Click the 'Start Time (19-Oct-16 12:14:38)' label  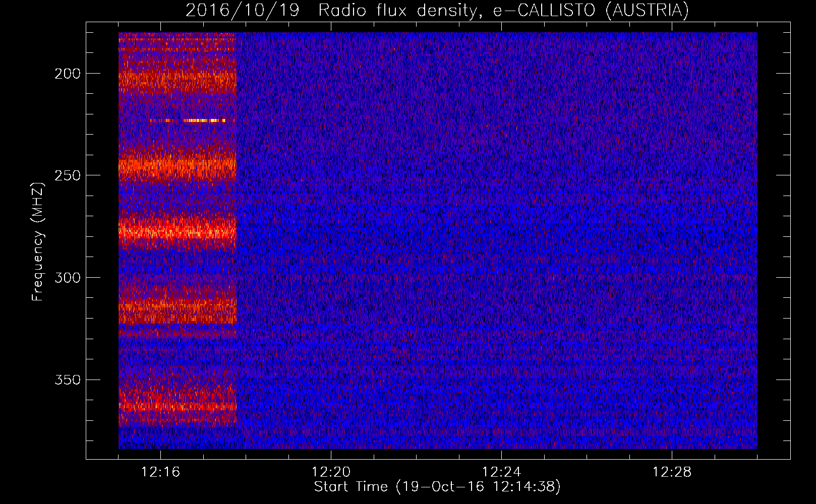[437, 487]
